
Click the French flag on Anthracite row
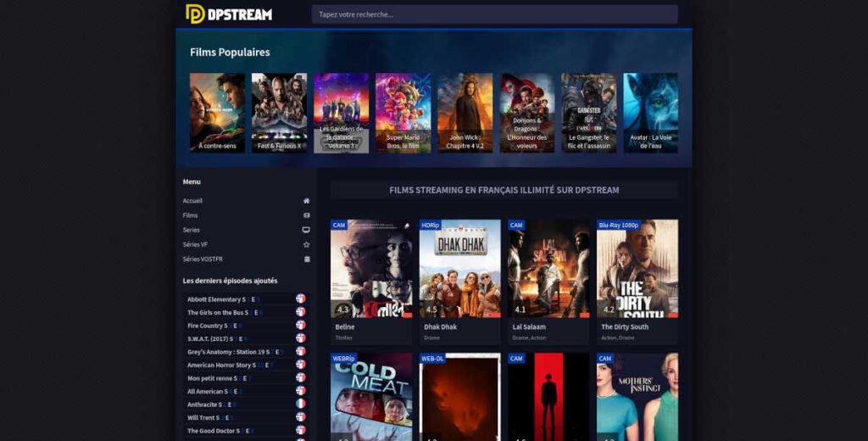pyautogui.click(x=301, y=404)
